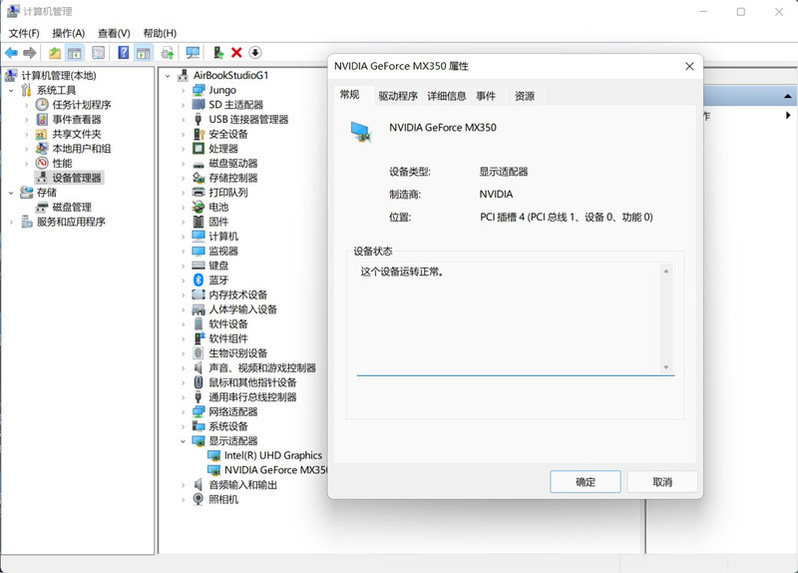Expand Services and Applications (服务和应用程序) node

pos(11,222)
